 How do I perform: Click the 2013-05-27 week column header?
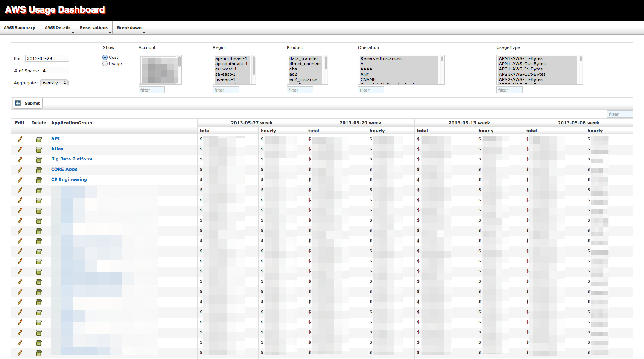pyautogui.click(x=251, y=123)
